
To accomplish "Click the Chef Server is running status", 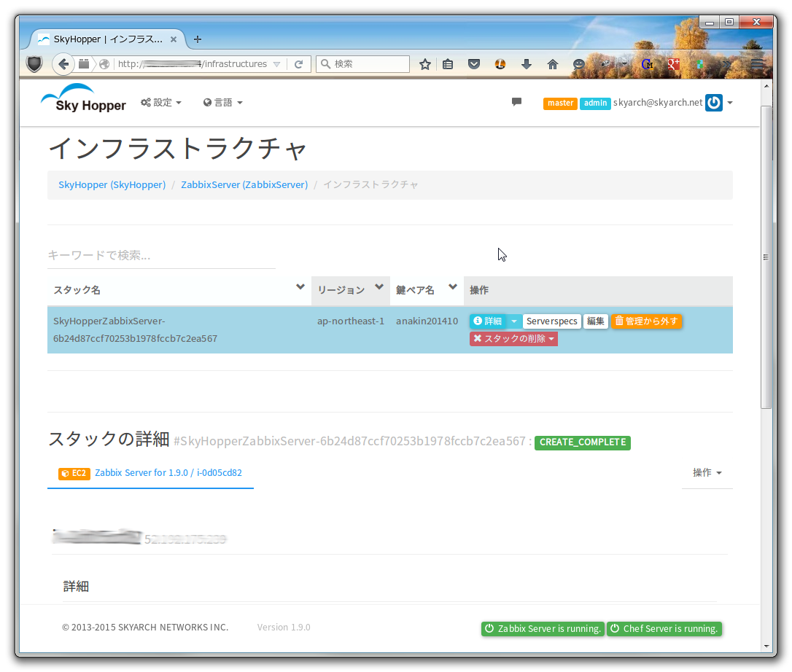I will point(664,628).
